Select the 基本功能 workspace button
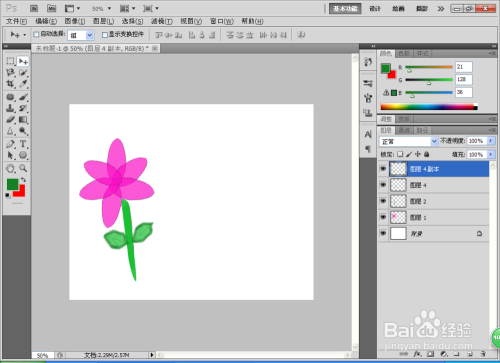The height and width of the screenshot is (363, 500). pos(345,9)
